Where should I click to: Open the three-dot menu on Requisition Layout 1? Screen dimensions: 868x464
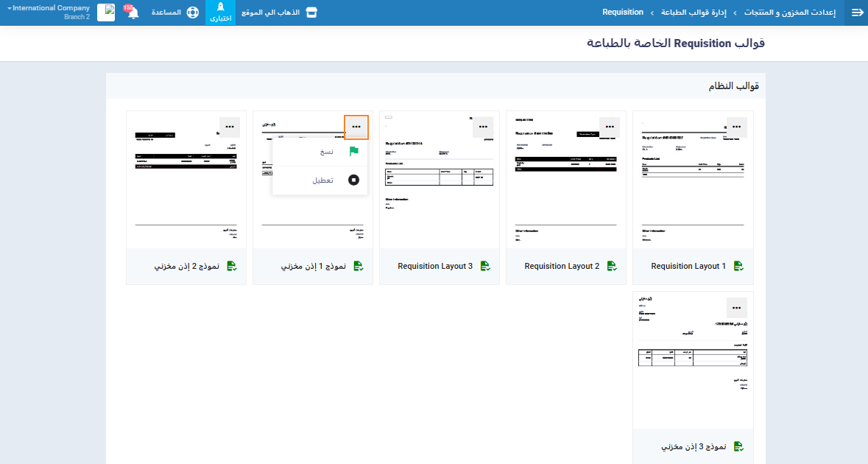736,127
